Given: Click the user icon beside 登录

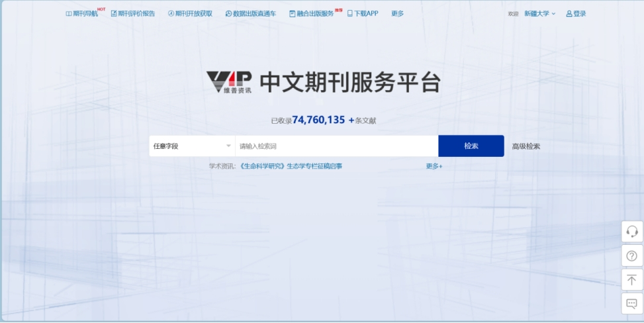Looking at the screenshot, I should 569,13.
